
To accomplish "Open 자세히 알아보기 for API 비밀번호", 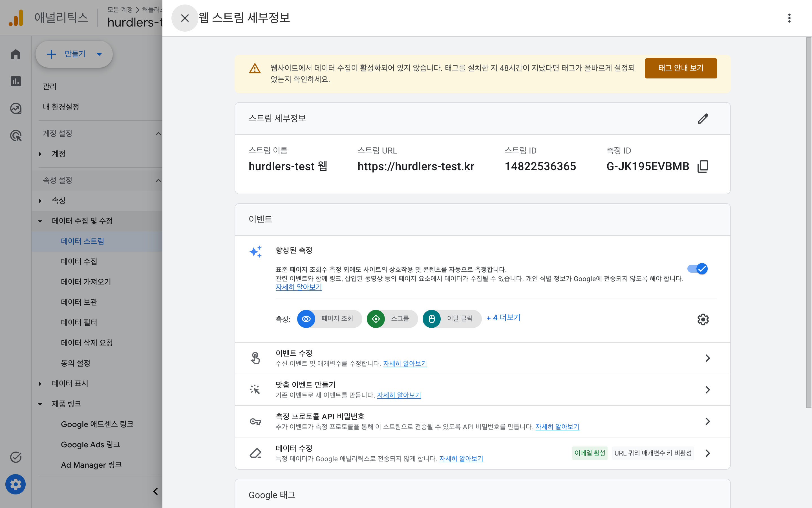I will coord(557,427).
